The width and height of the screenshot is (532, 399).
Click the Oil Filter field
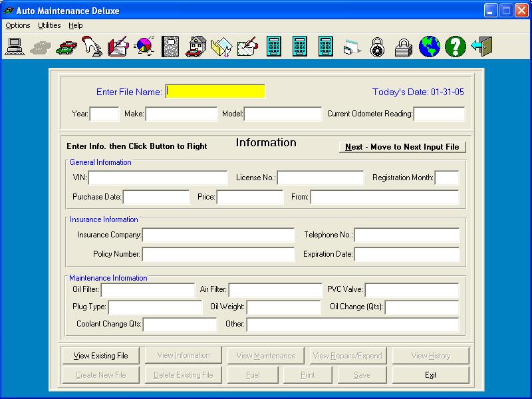[148, 290]
